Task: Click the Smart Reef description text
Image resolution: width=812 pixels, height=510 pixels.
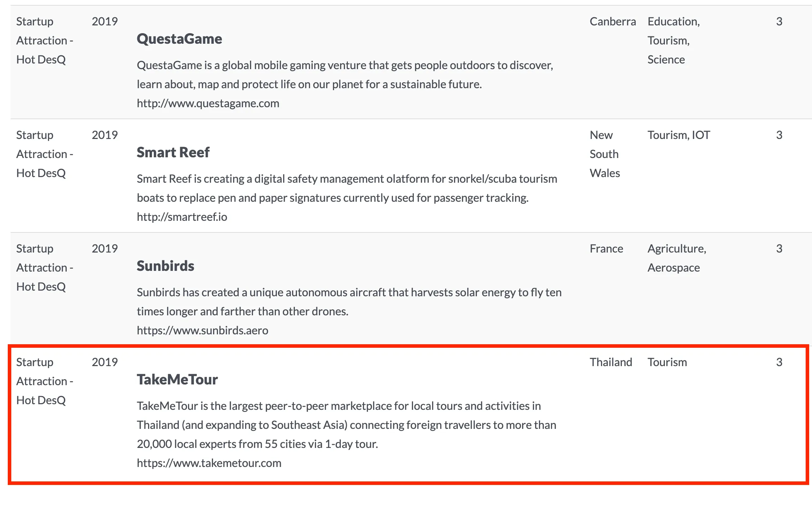Action: (x=347, y=188)
